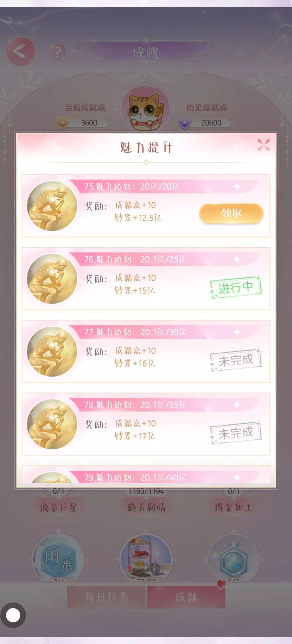The height and width of the screenshot is (644, 292).
Task: Switch to the 每日任务 tab
Action: point(106,597)
